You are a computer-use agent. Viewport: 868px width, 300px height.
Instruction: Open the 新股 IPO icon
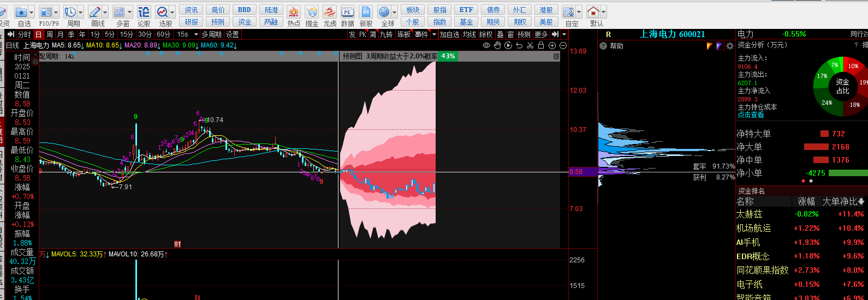tap(366, 13)
